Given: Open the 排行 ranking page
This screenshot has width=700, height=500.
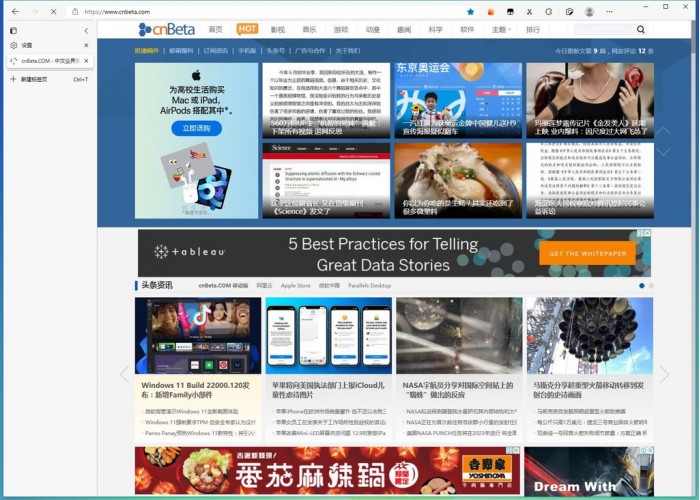Looking at the screenshot, I should click(x=533, y=29).
